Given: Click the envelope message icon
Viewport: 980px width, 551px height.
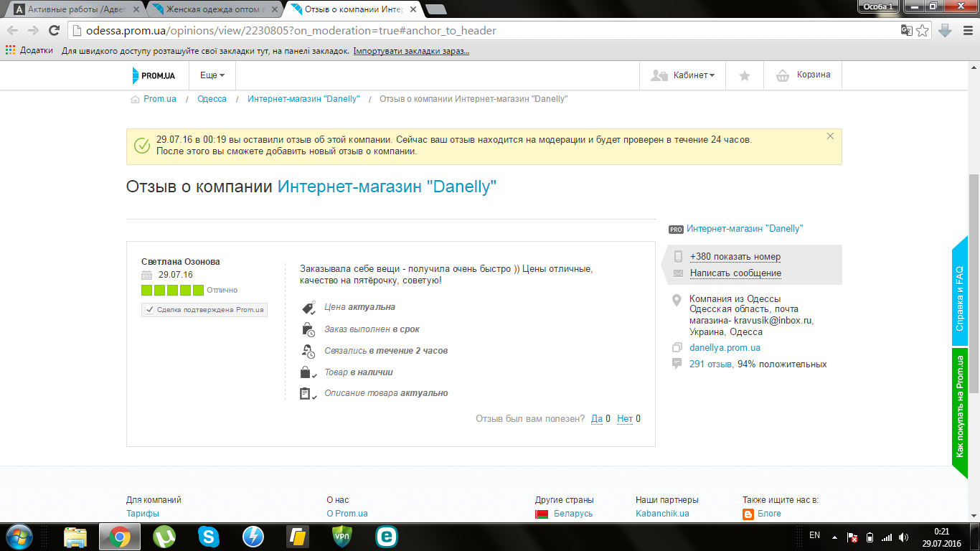Looking at the screenshot, I should [x=678, y=273].
